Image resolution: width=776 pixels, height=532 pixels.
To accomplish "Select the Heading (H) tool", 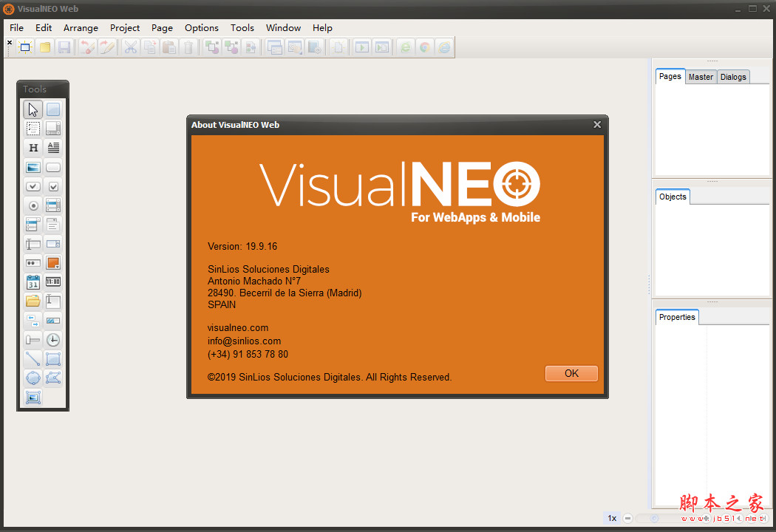I will [33, 147].
